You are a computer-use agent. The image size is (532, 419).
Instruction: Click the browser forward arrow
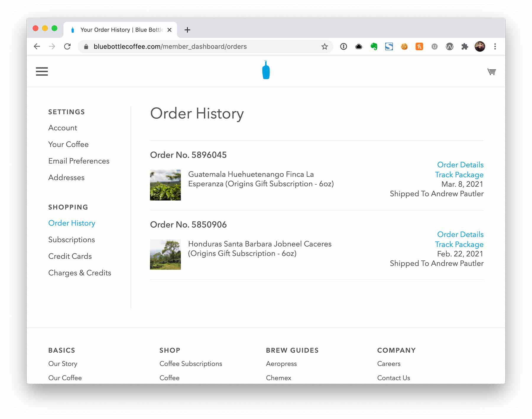tap(52, 46)
